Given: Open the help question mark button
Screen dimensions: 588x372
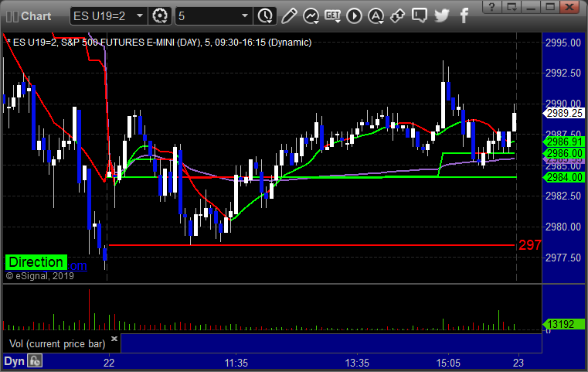Looking at the screenshot, I should click(491, 7).
